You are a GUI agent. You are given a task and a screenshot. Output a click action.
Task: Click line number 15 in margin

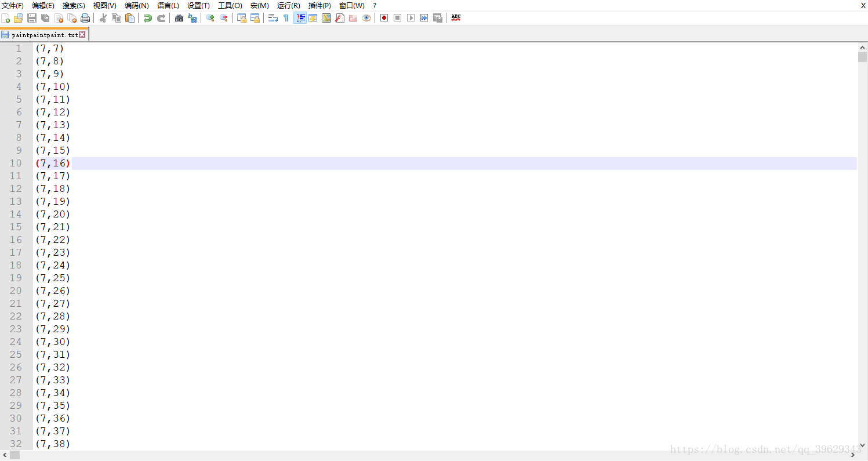click(x=16, y=227)
